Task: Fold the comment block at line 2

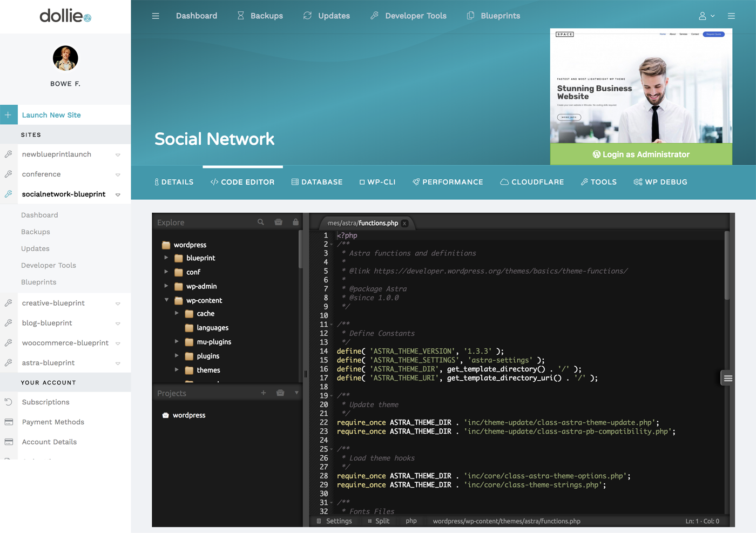Action: 332,245
